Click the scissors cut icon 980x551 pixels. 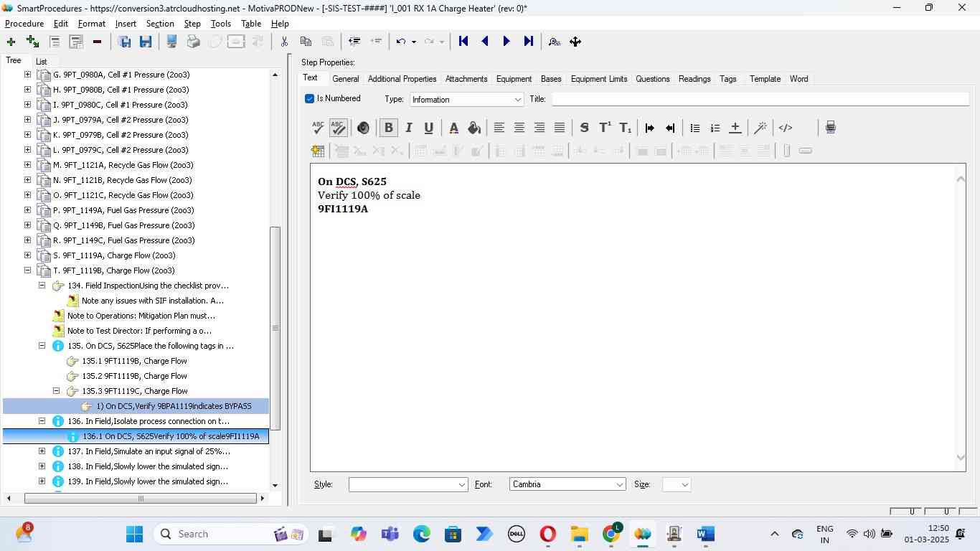pos(284,42)
